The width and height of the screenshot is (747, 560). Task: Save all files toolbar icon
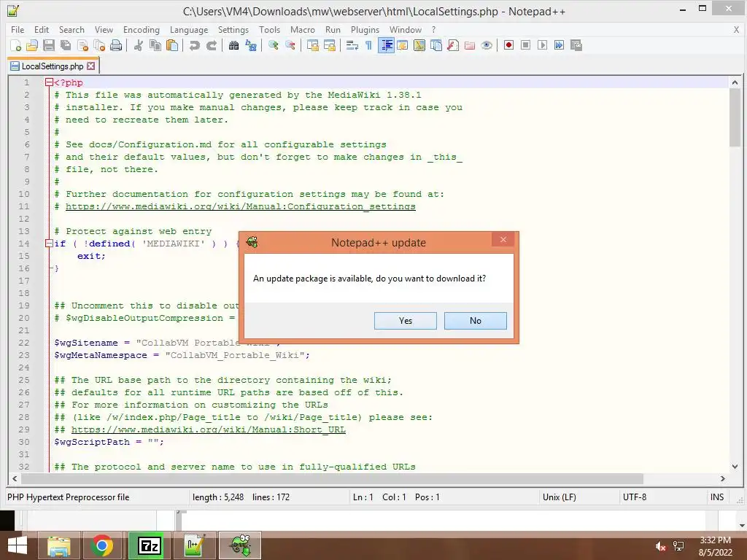coord(66,45)
